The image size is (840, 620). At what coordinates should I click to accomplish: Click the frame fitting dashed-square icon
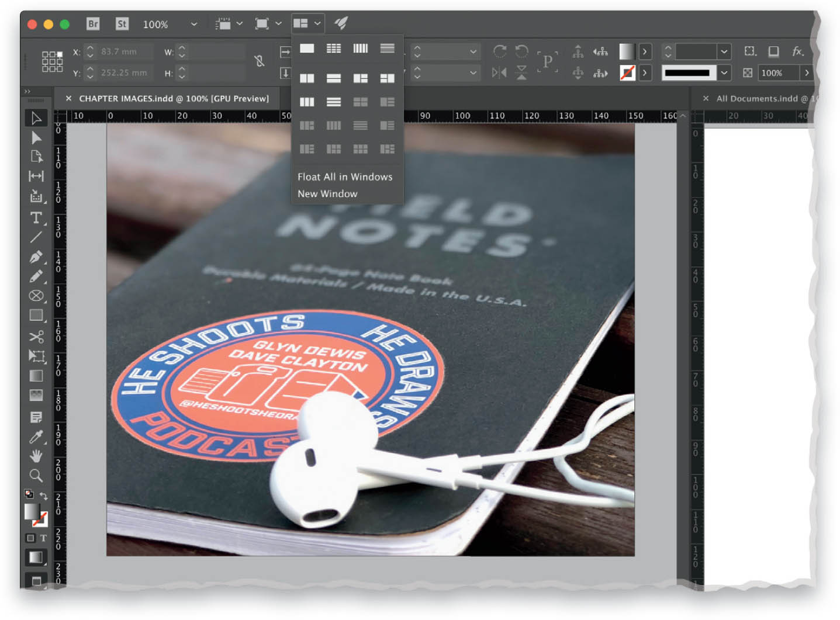(x=750, y=51)
